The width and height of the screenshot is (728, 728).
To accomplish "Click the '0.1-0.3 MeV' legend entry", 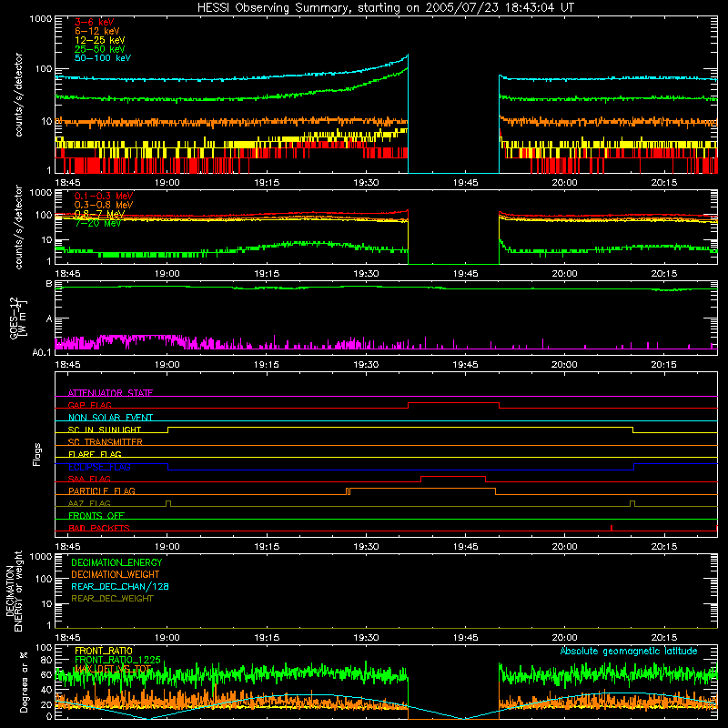I will pyautogui.click(x=104, y=196).
